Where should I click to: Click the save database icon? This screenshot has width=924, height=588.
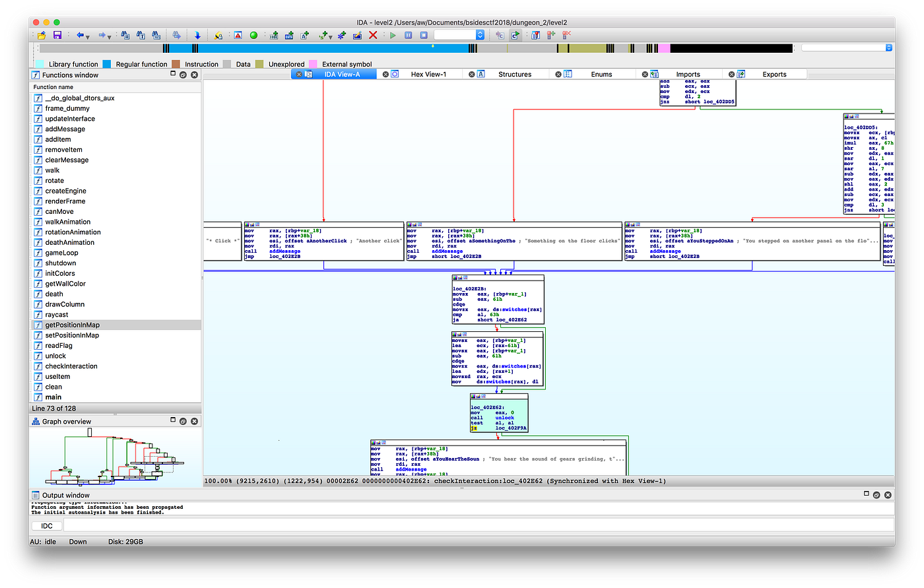[x=57, y=35]
